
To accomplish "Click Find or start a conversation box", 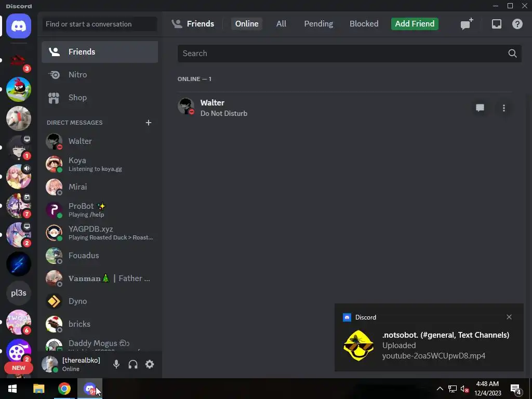I will pos(100,24).
